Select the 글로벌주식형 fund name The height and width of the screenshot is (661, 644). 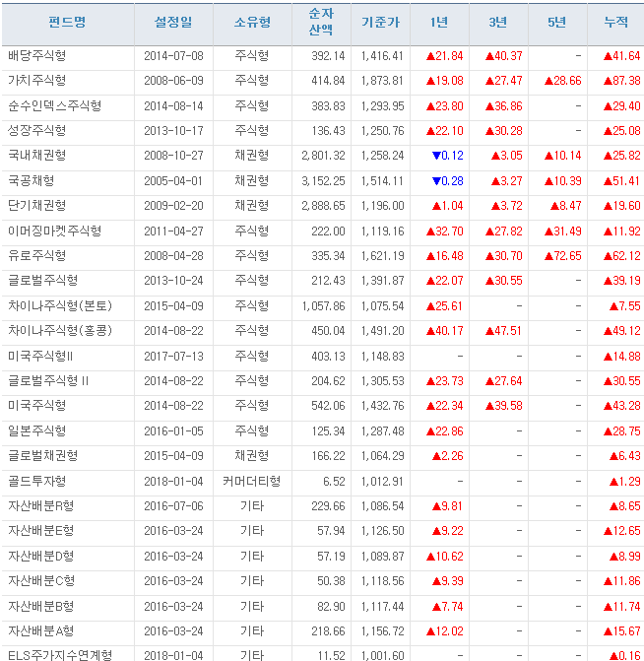[x=43, y=281]
